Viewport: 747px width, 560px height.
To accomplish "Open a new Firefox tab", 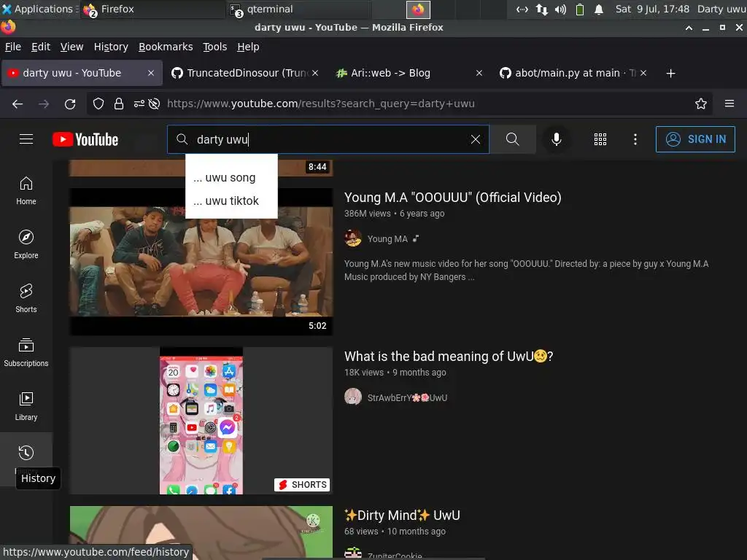I will click(671, 74).
